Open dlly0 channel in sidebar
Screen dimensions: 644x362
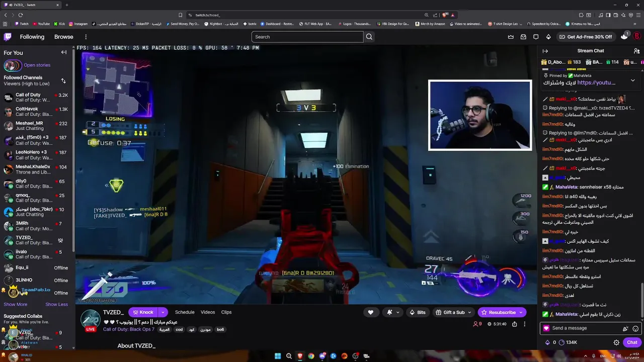36,184
